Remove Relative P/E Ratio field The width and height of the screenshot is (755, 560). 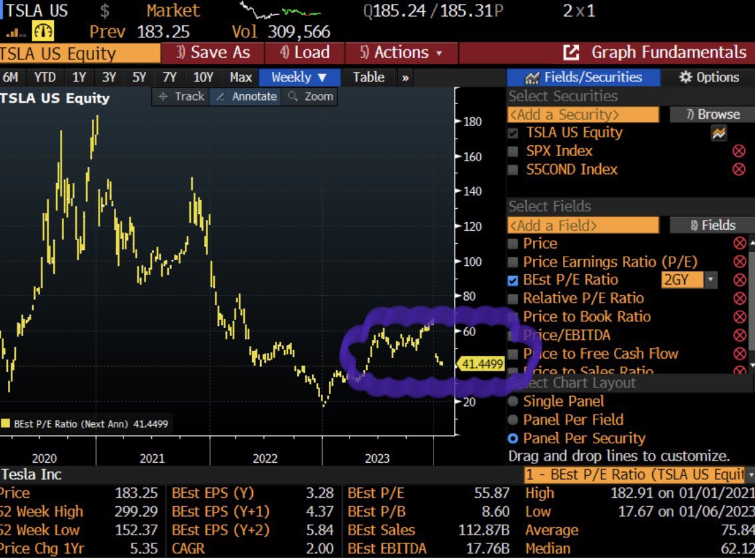tap(739, 298)
